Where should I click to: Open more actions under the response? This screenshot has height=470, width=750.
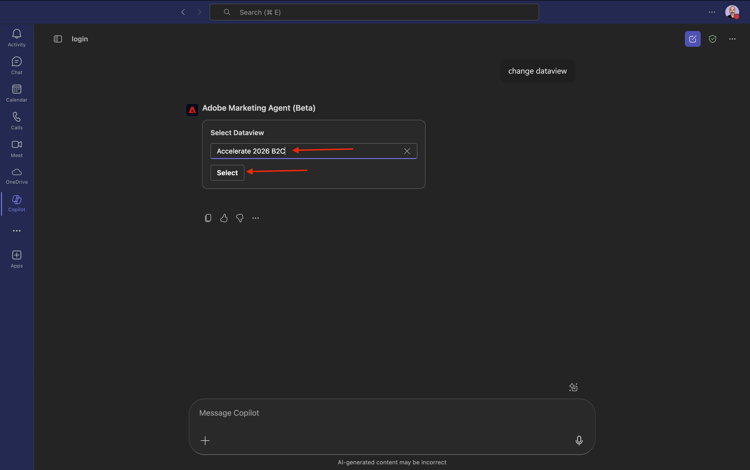(256, 218)
